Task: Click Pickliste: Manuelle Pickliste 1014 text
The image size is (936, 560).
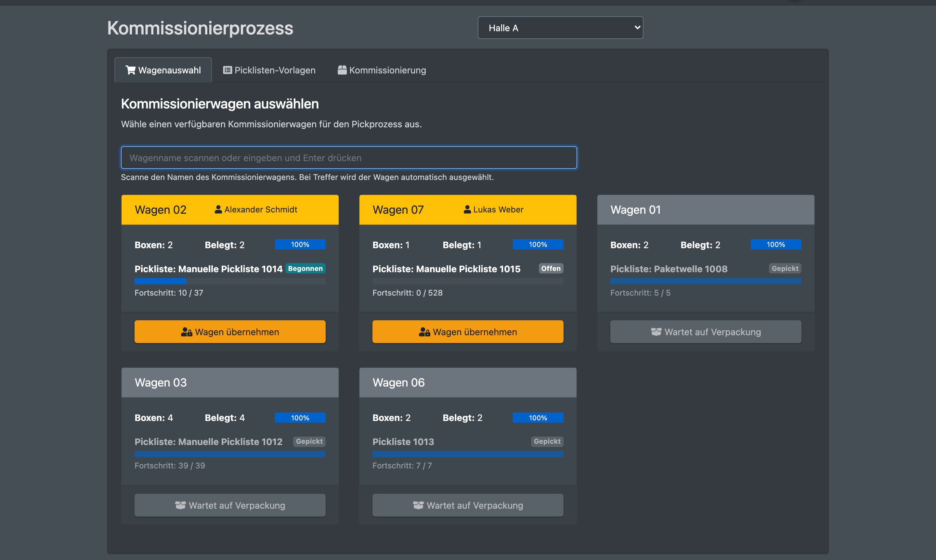Action: [208, 269]
